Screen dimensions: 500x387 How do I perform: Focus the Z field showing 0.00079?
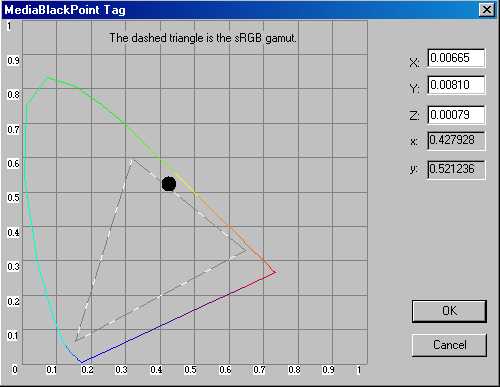click(456, 115)
